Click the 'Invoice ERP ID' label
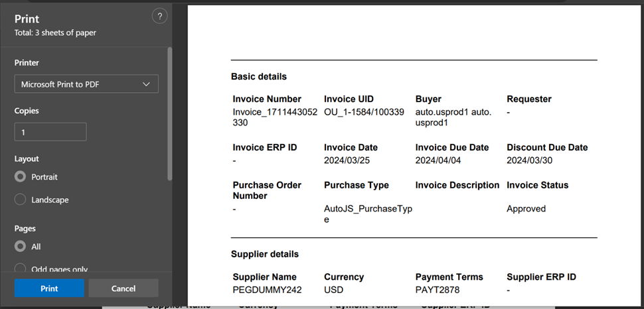 265,147
